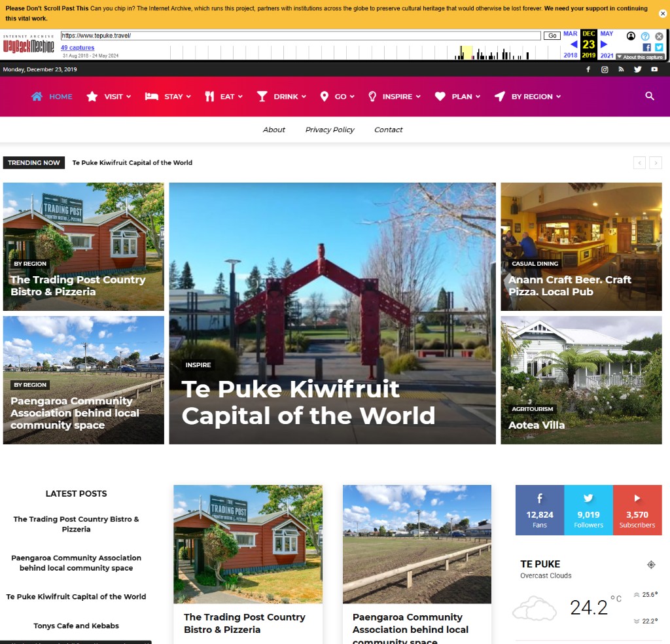The width and height of the screenshot is (670, 644).
Task: Open Wayback help question-mark icon
Action: pos(645,37)
